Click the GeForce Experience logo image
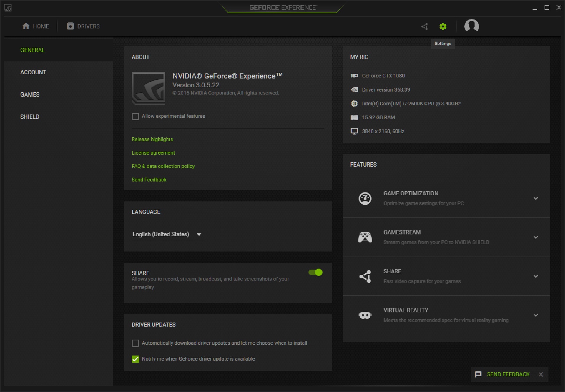Image resolution: width=565 pixels, height=392 pixels. pyautogui.click(x=148, y=88)
